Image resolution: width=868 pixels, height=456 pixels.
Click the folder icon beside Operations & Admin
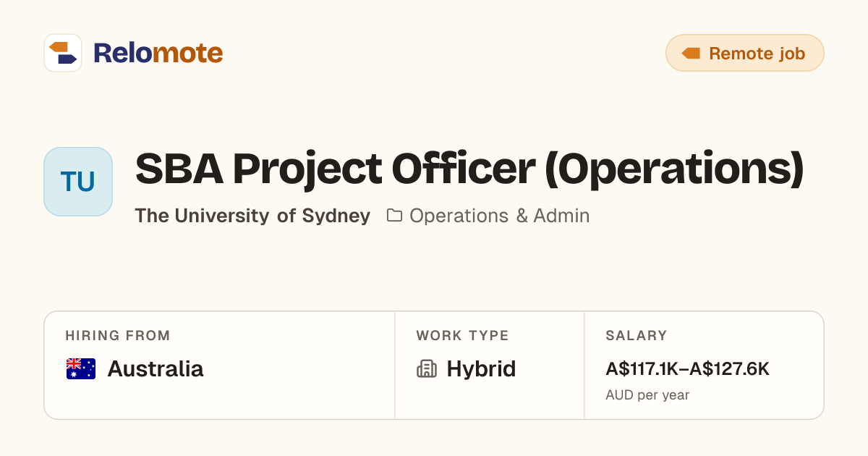tap(394, 216)
